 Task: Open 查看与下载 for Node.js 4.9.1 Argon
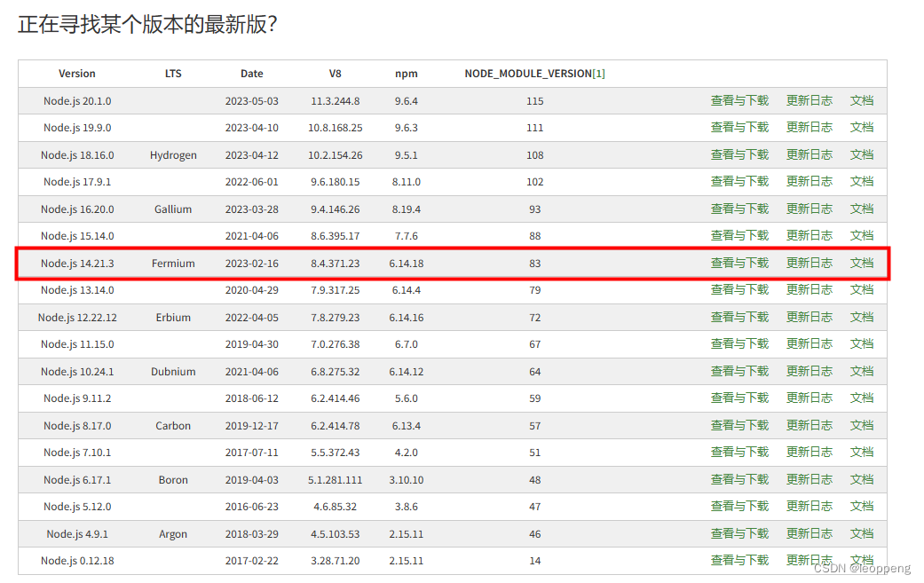tap(739, 534)
